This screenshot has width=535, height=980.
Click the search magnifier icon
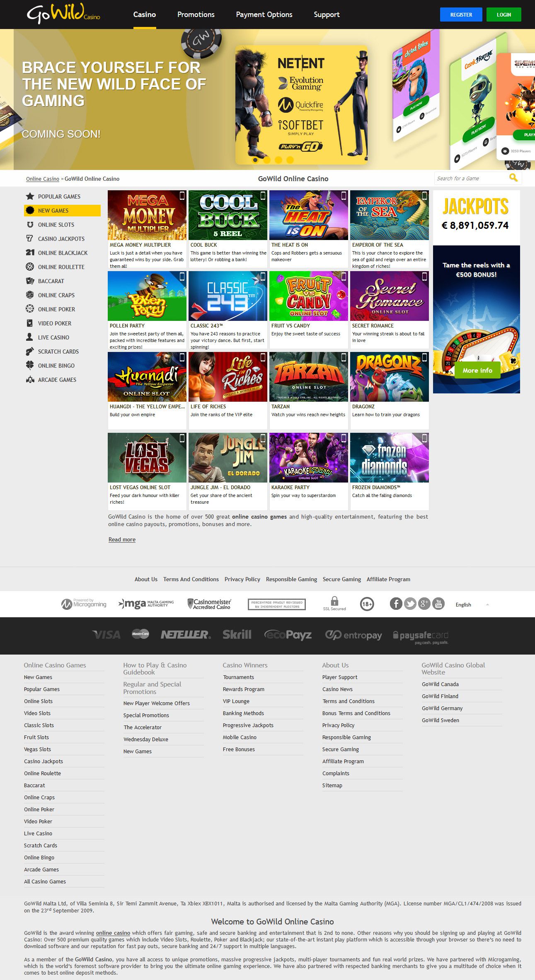(513, 178)
